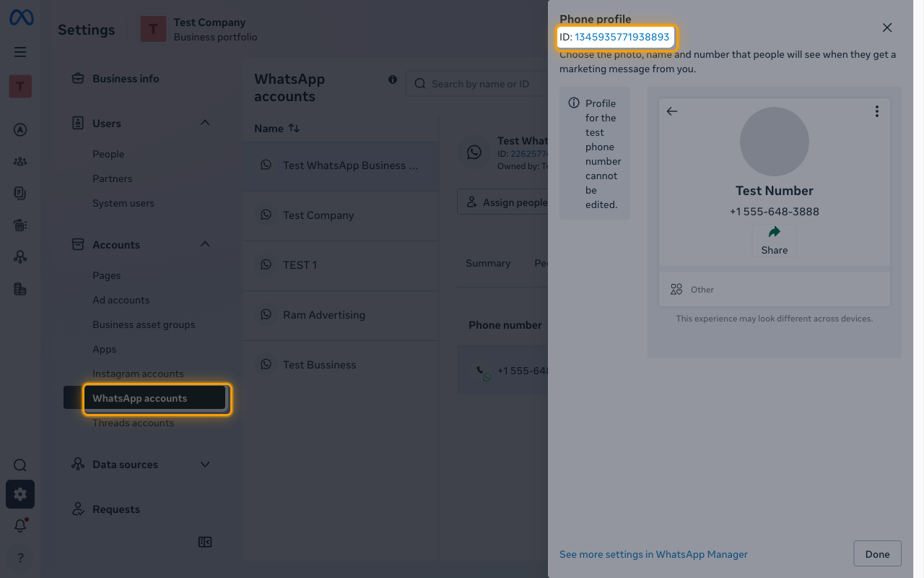Click the Done button

pyautogui.click(x=877, y=554)
